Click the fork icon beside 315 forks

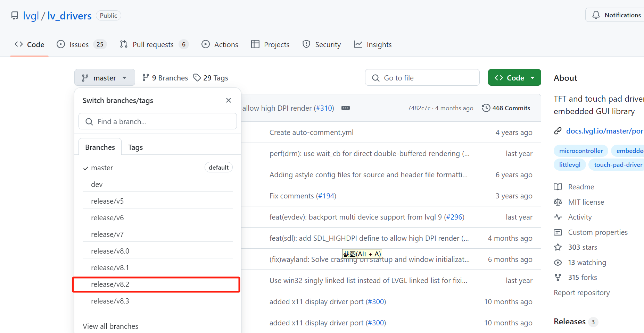(558, 277)
